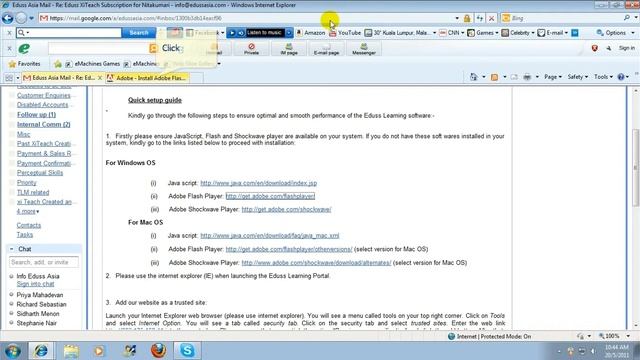Open the Contacts link in sidebar
The width and height of the screenshot is (640, 360).
[29, 225]
